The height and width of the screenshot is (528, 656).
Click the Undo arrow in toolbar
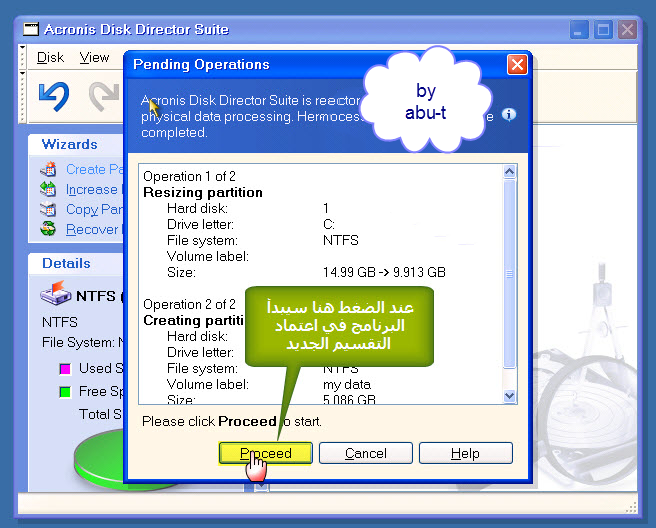click(54, 96)
